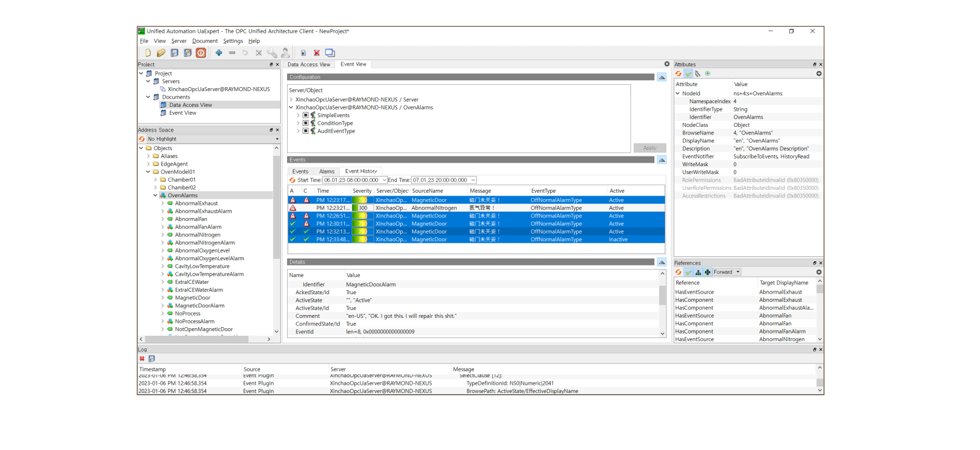Viewport: 980px width, 450px height.
Task: Click the red power button toolbar icon
Action: click(201, 52)
